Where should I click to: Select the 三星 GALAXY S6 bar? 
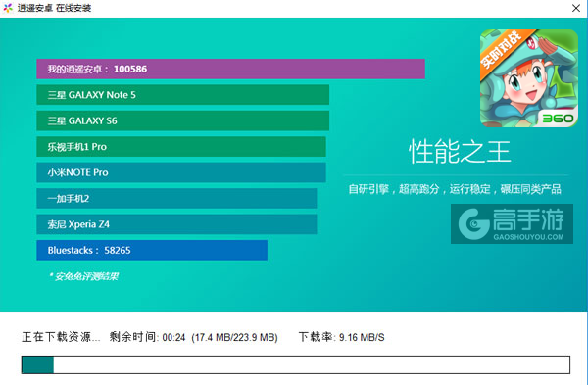(x=182, y=120)
